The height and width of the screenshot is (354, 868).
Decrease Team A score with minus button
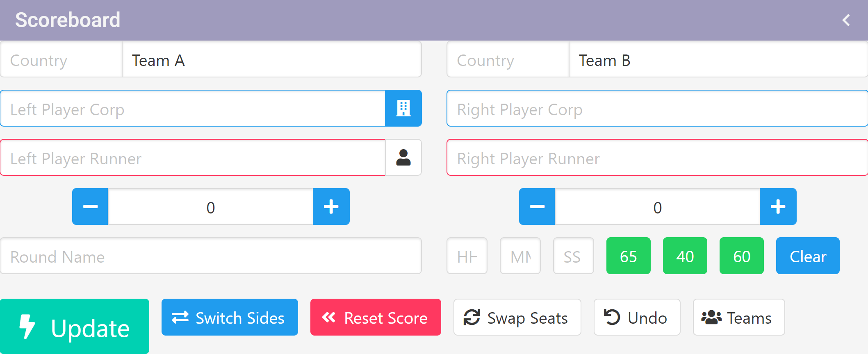click(x=90, y=207)
